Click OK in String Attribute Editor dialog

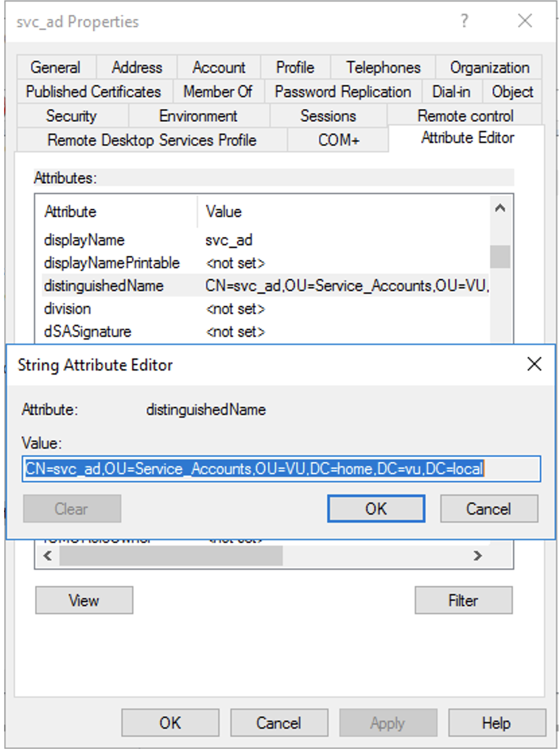[376, 509]
